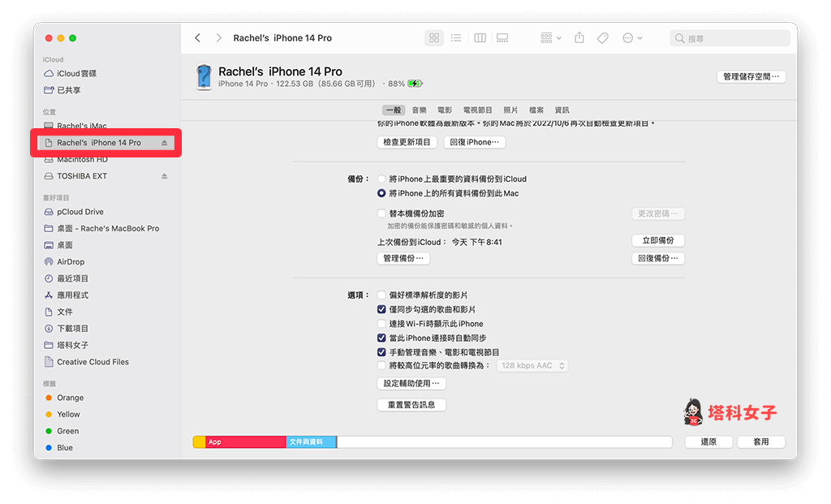831x504 pixels.
Task: Select the Orange tag
Action: point(70,398)
